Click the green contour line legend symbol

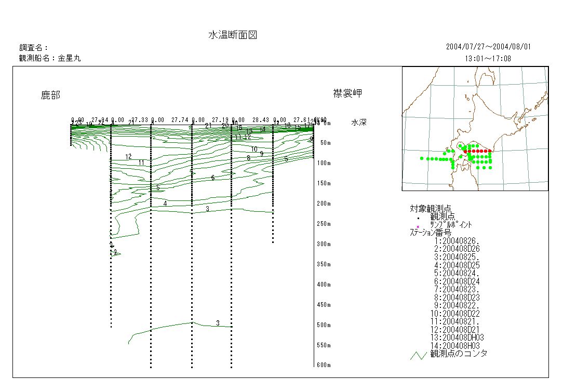(x=418, y=356)
